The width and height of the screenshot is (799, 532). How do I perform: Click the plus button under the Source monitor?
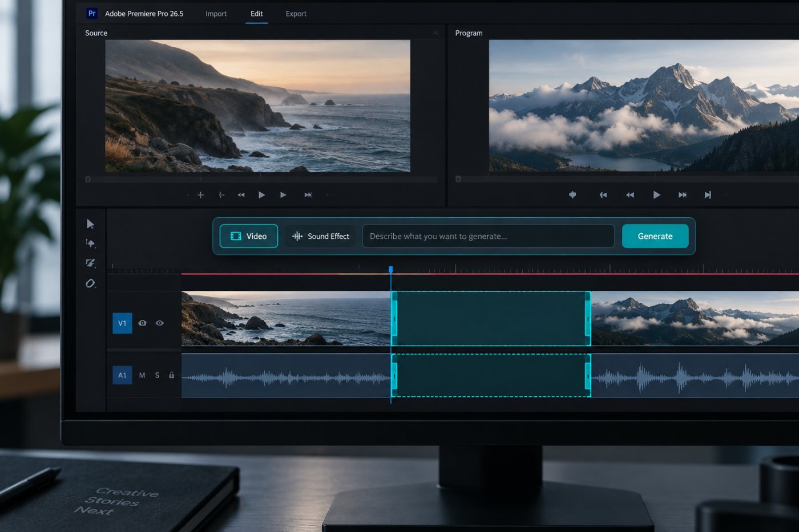[201, 195]
